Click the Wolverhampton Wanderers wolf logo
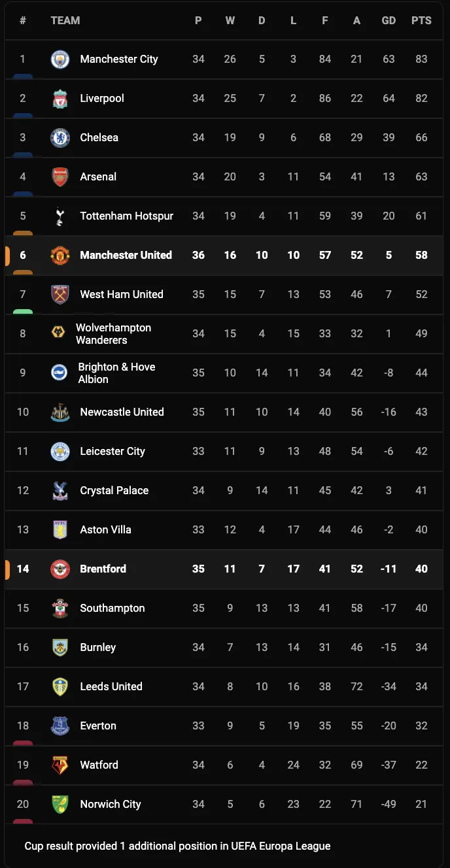The height and width of the screenshot is (868, 450). pos(58,333)
